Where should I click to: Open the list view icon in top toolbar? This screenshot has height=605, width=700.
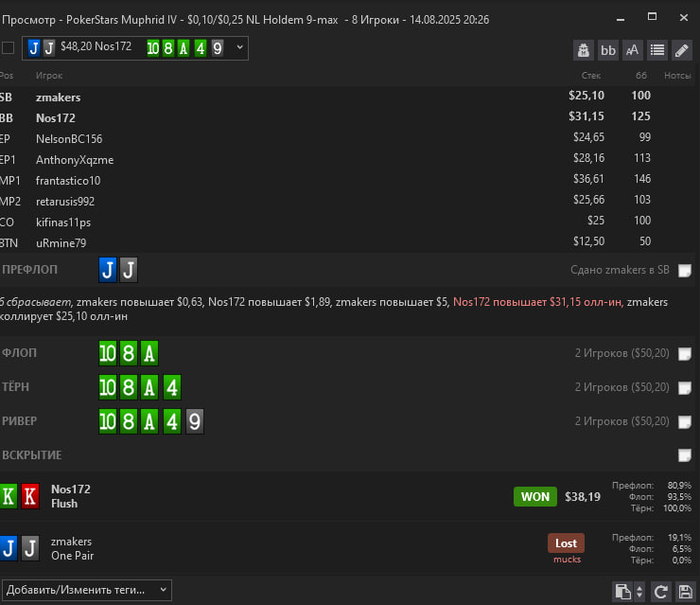point(657,50)
